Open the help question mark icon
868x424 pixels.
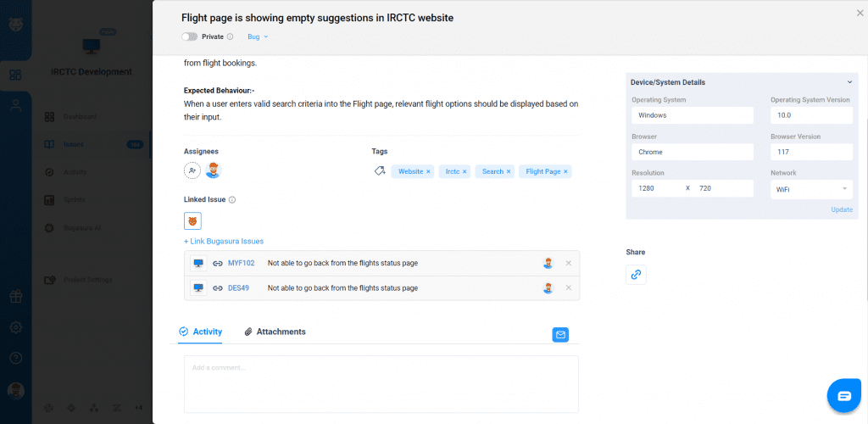click(15, 358)
